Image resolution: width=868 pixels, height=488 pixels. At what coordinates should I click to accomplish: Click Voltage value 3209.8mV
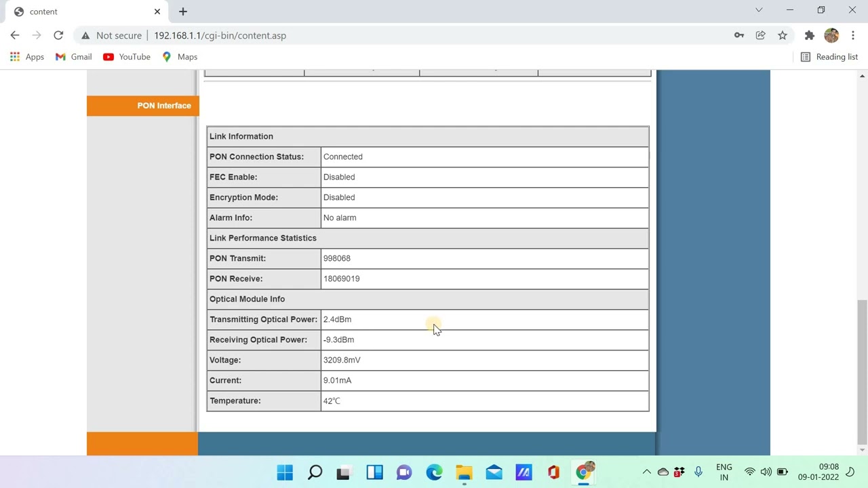click(x=342, y=360)
